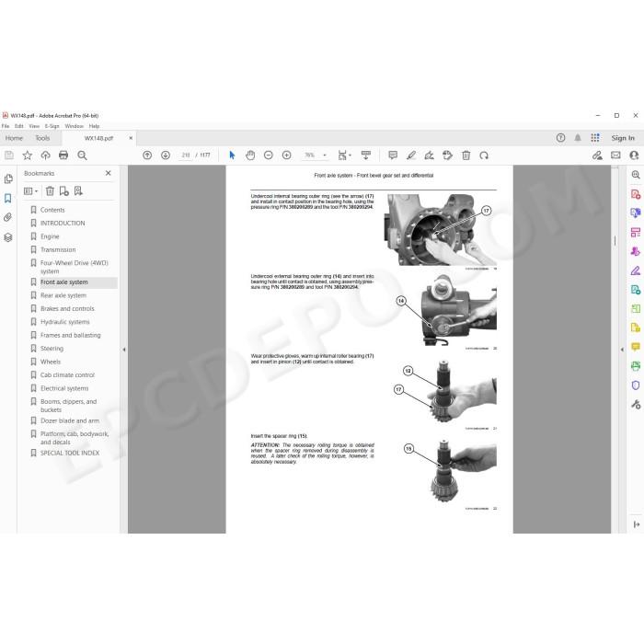The height and width of the screenshot is (644, 644).
Task: Close the WX148.pdf tab
Action: click(x=131, y=138)
